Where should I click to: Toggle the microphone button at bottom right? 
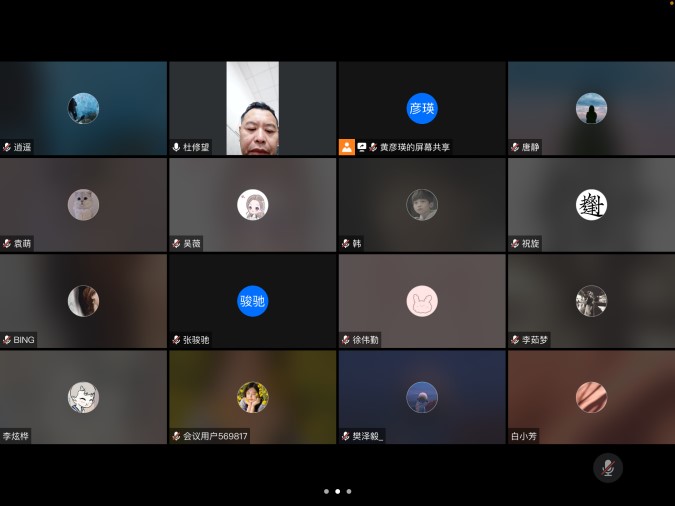[x=607, y=467]
